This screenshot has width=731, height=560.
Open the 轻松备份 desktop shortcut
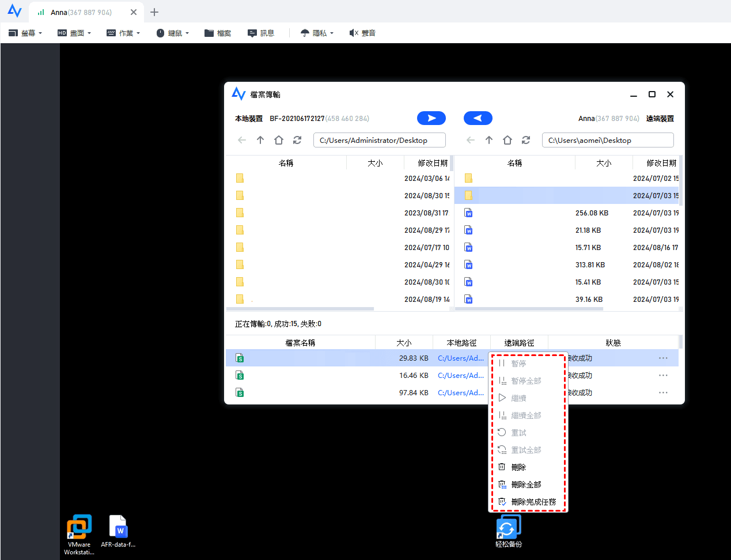point(509,531)
